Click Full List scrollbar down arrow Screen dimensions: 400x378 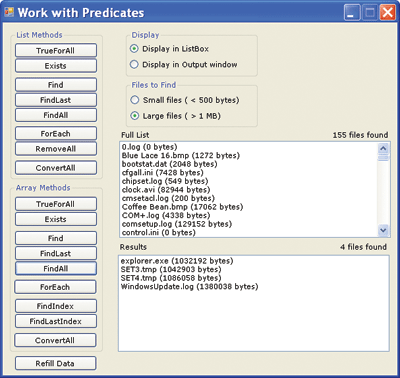click(x=383, y=230)
